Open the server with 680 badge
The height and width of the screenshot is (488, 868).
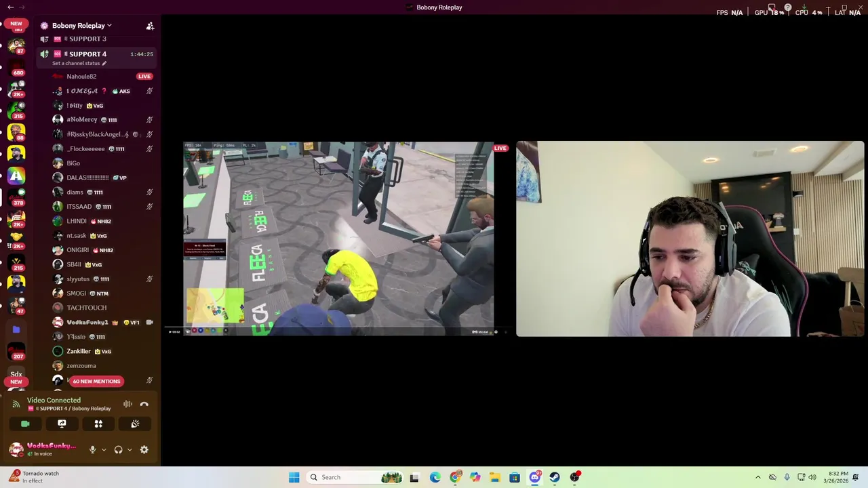(16, 66)
